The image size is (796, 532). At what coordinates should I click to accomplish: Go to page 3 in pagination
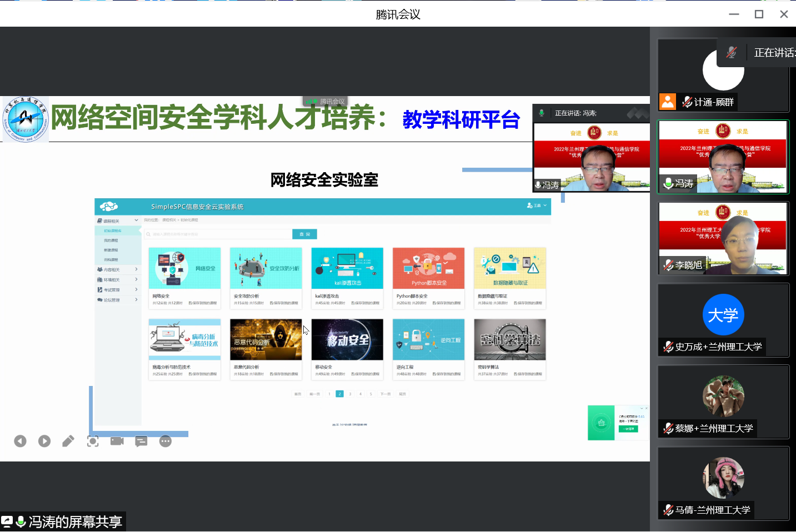pos(350,394)
